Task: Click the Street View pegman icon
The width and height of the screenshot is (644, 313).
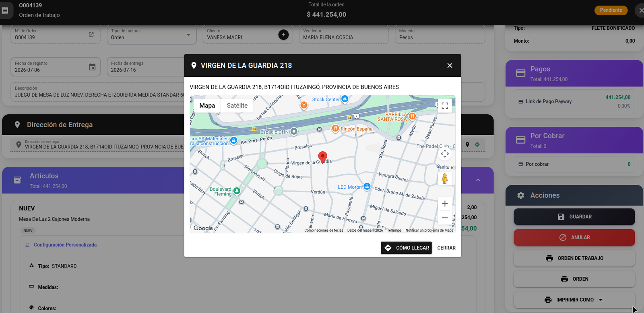Action: [445, 178]
